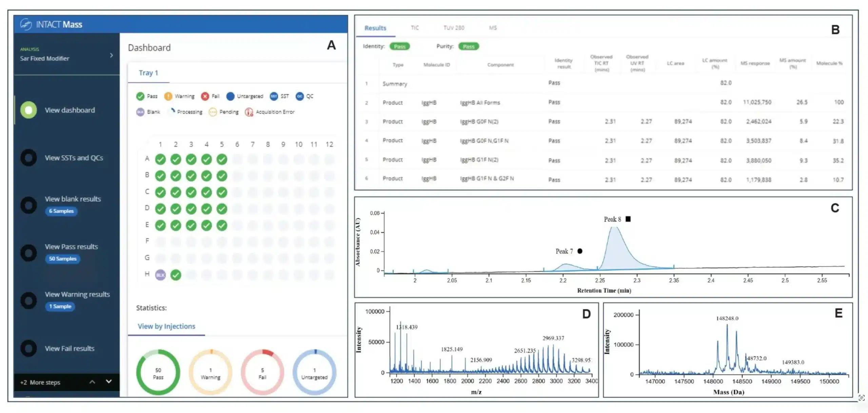Click the Fail legend icon

[205, 97]
